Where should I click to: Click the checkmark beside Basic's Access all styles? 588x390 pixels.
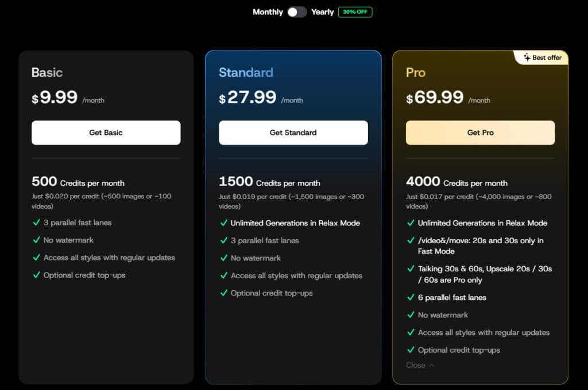(36, 258)
